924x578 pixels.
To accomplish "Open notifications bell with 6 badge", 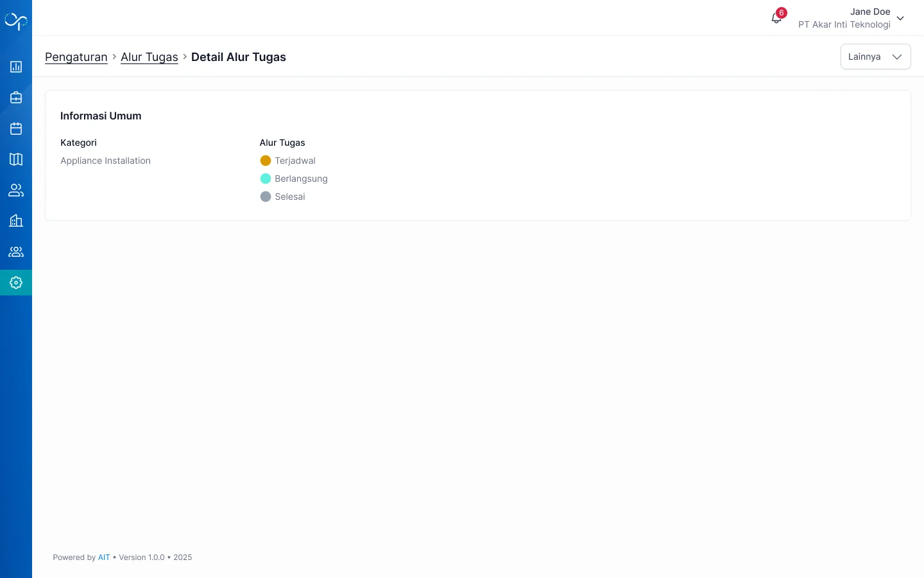I will click(777, 17).
